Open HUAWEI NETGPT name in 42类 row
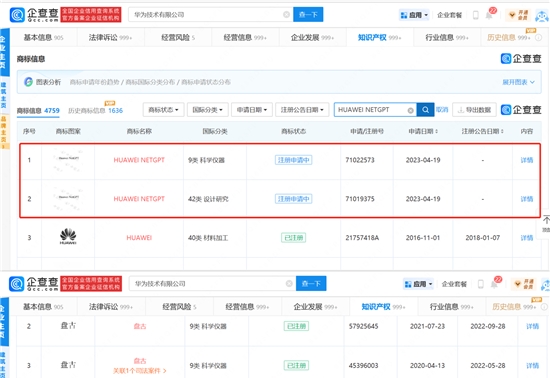 pos(139,199)
